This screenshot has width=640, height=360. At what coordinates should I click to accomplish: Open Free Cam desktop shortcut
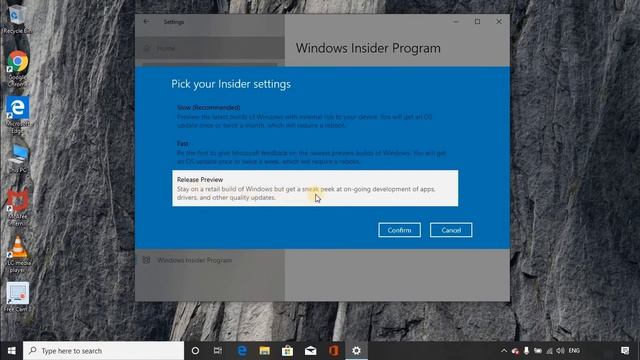pos(17,297)
